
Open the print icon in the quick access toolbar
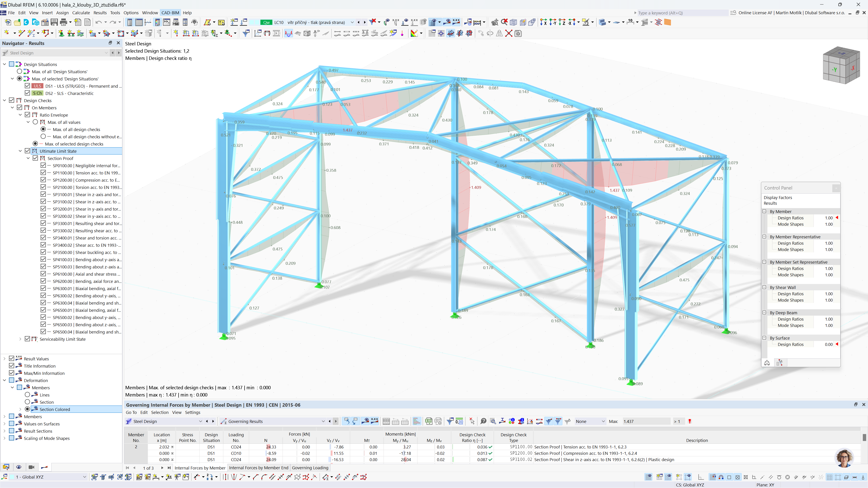(64, 22)
